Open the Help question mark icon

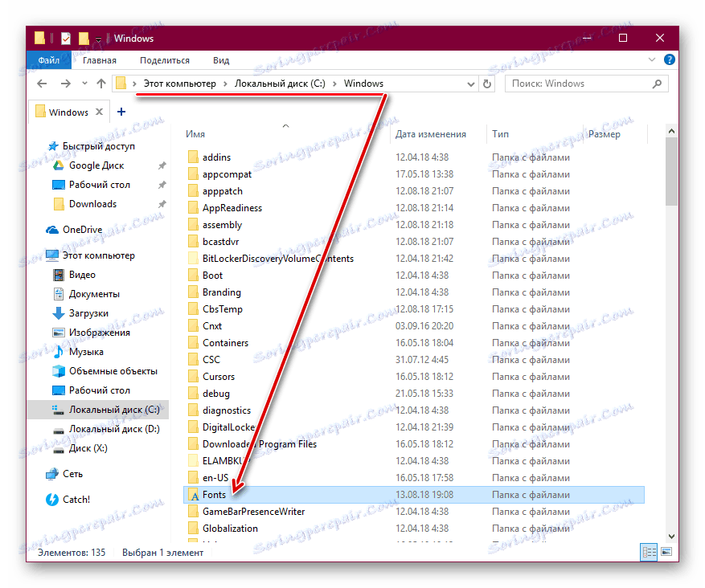(669, 59)
